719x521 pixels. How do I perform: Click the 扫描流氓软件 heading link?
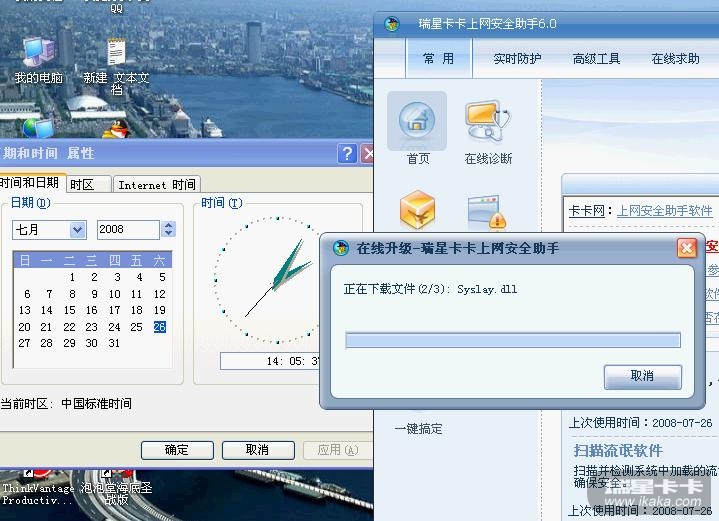point(618,450)
